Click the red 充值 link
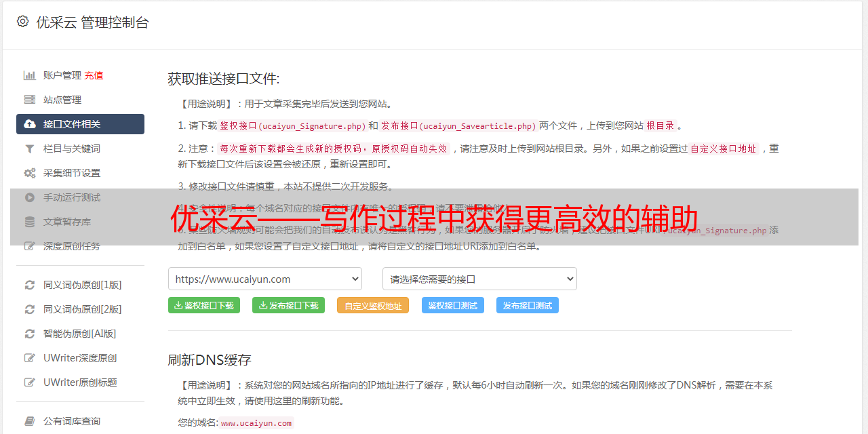 click(x=94, y=75)
